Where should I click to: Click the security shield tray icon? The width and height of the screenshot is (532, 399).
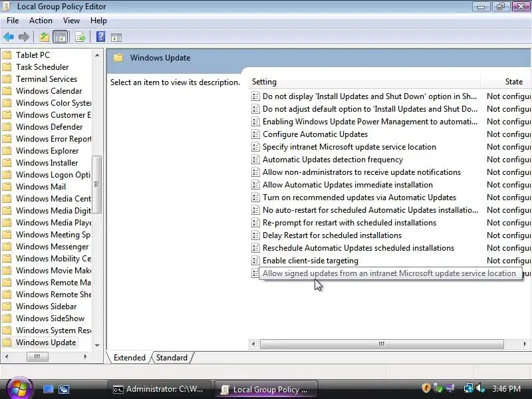tap(426, 388)
